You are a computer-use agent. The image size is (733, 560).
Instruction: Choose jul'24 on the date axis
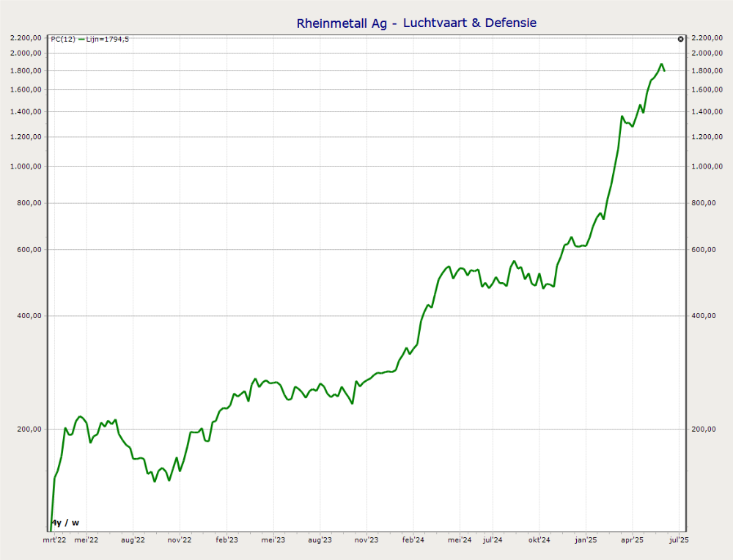pos(493,539)
